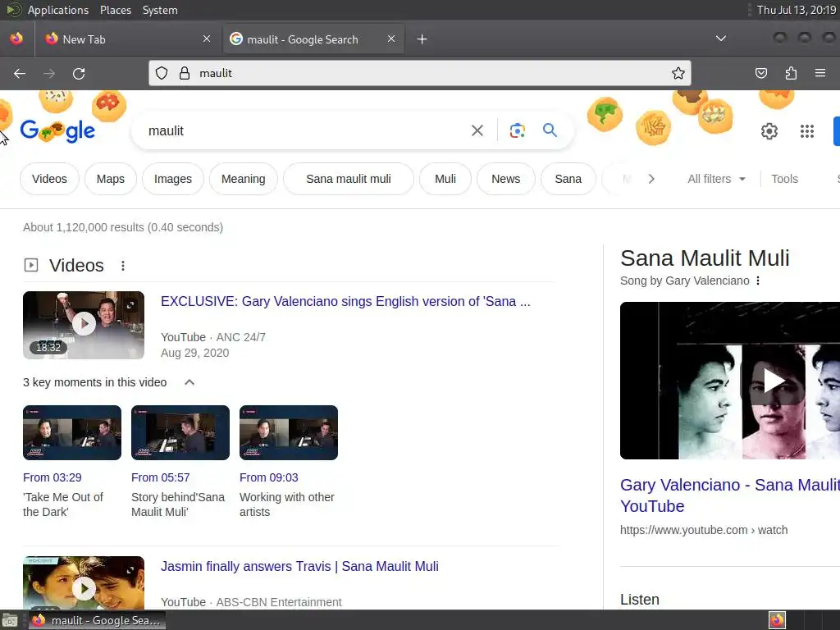Image resolution: width=840 pixels, height=630 pixels.
Task: List all tabs dropdown arrow
Action: click(x=721, y=39)
